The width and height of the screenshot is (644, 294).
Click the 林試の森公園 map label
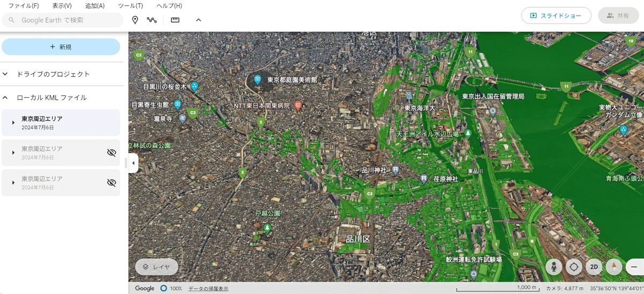point(150,145)
